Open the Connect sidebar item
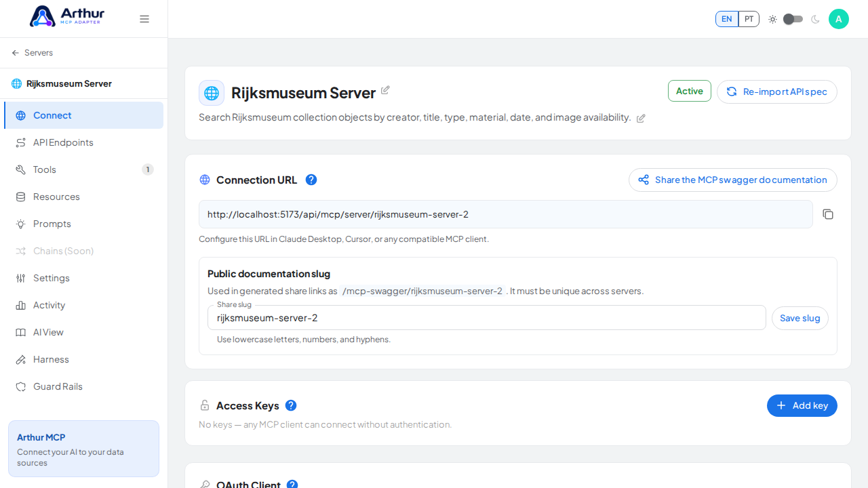 click(83, 115)
